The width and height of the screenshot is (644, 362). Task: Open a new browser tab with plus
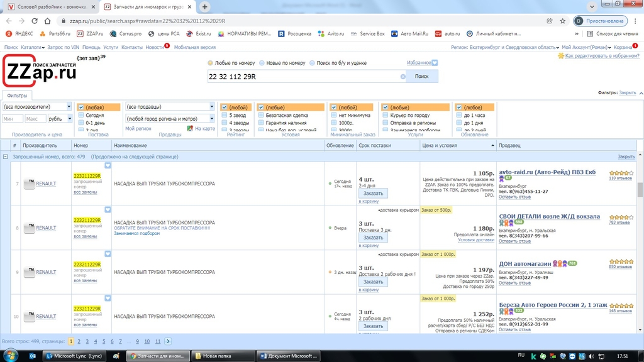pos(204,6)
